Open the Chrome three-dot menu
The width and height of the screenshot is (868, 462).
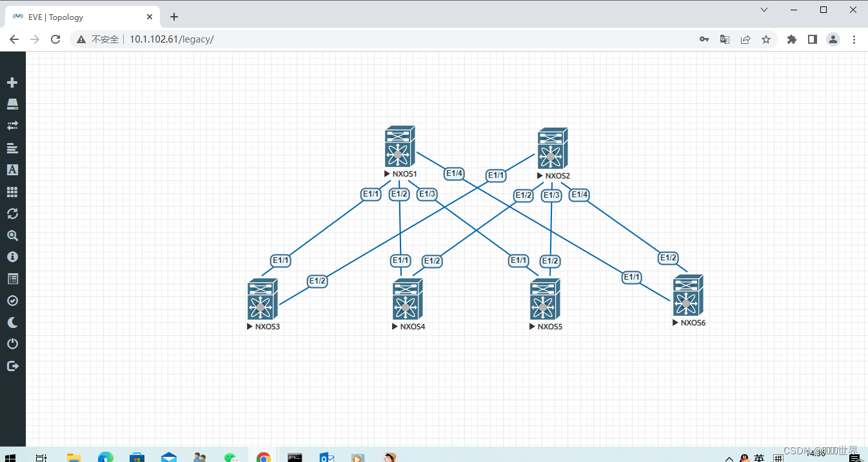point(854,39)
